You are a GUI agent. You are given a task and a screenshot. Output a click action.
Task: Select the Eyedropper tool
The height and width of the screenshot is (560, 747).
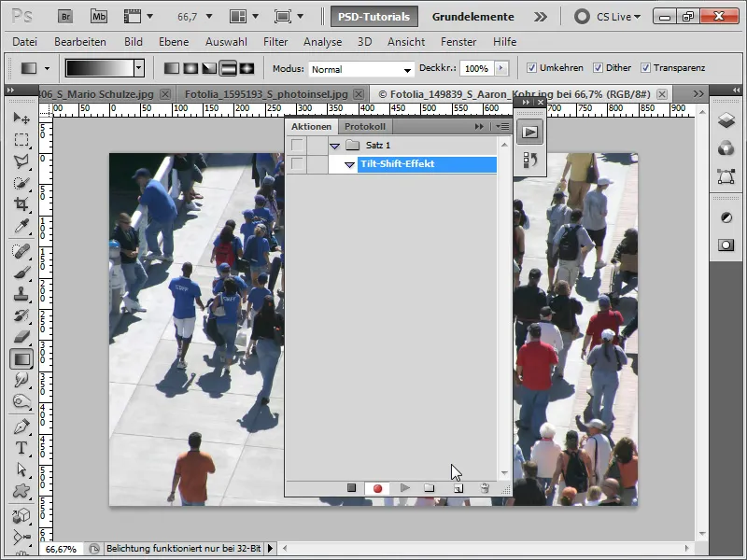[x=21, y=226]
